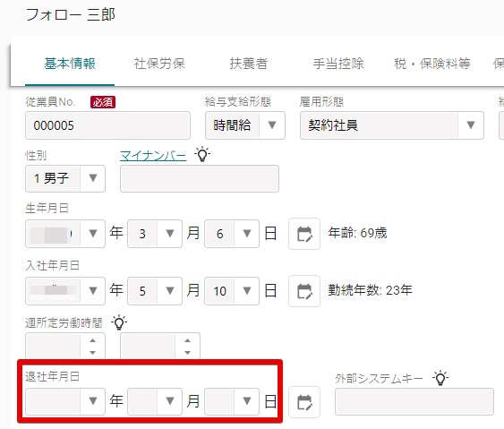Viewport: 504px width, 429px height.
Task: Open the 性別 dropdown showing 1 男子
Action: (x=65, y=179)
